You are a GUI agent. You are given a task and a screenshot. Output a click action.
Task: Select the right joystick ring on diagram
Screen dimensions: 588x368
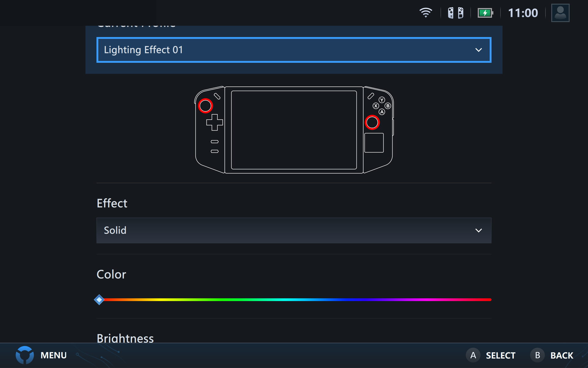coord(372,122)
